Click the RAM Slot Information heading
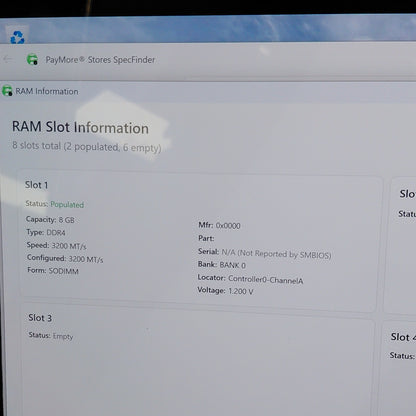Viewport: 416px width, 416px height. pyautogui.click(x=80, y=127)
